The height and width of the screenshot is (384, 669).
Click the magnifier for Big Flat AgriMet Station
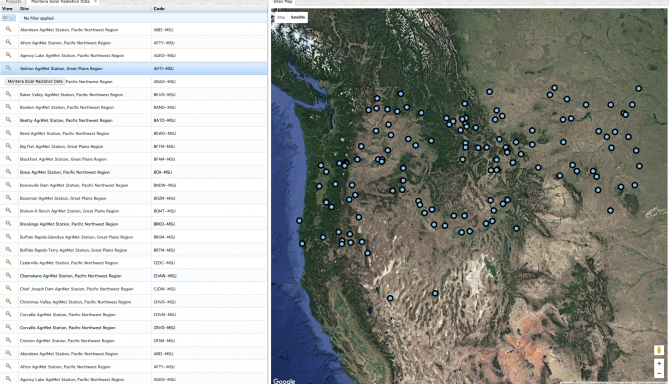pos(8,146)
